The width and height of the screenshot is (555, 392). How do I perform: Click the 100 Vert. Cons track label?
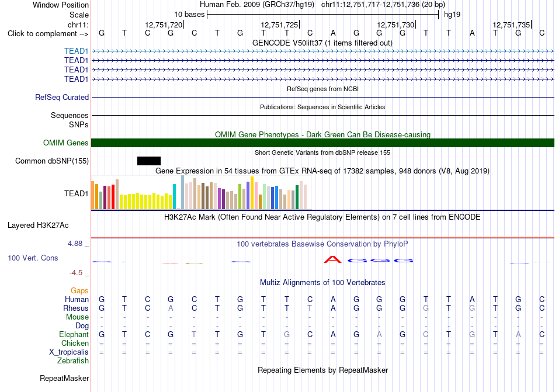coord(33,258)
